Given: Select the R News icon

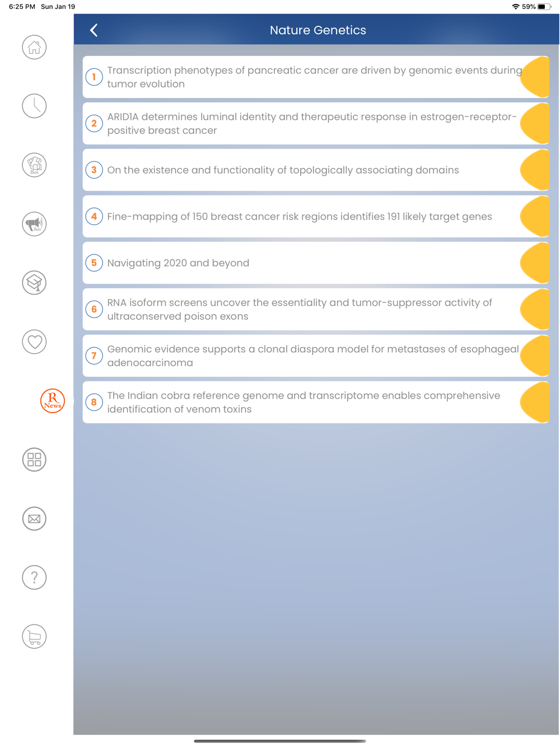Looking at the screenshot, I should (53, 401).
